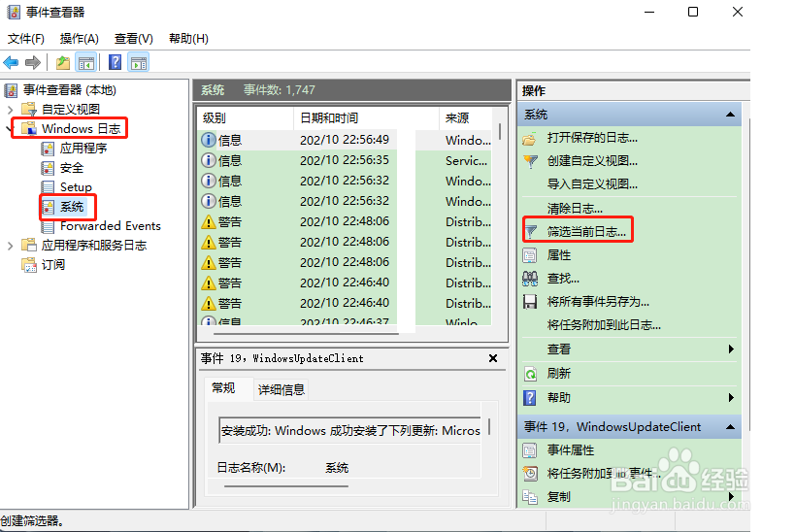The image size is (795, 532).
Task: Click the event list vertical scrollbar
Action: point(500,131)
